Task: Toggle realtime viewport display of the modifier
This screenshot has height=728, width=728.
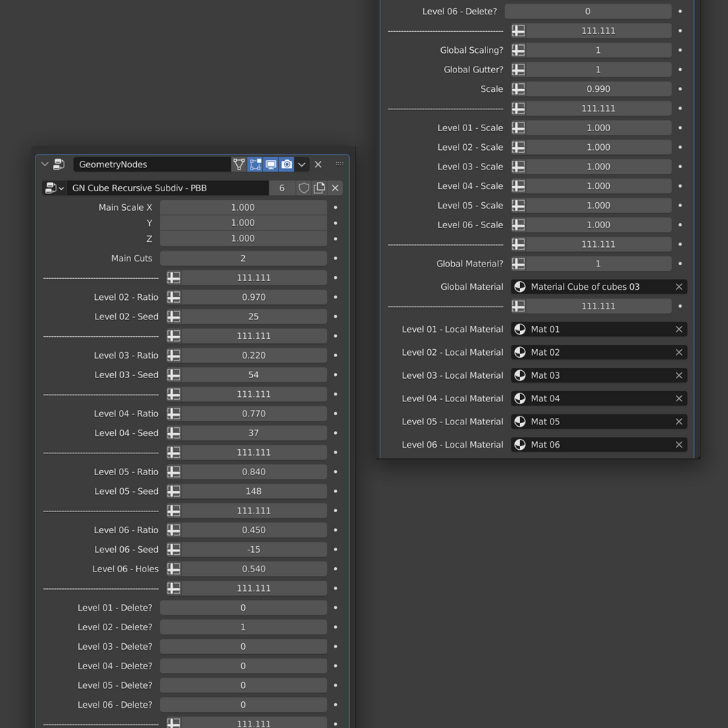Action: [x=271, y=164]
